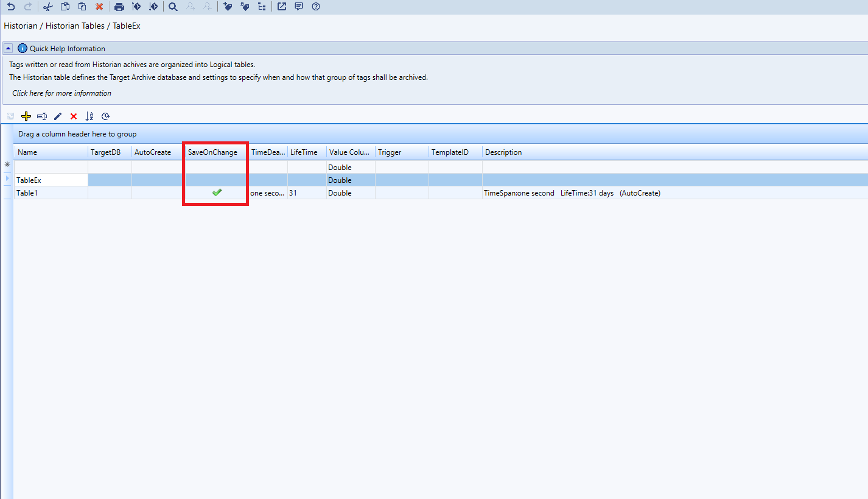Open the Help question mark icon

315,7
